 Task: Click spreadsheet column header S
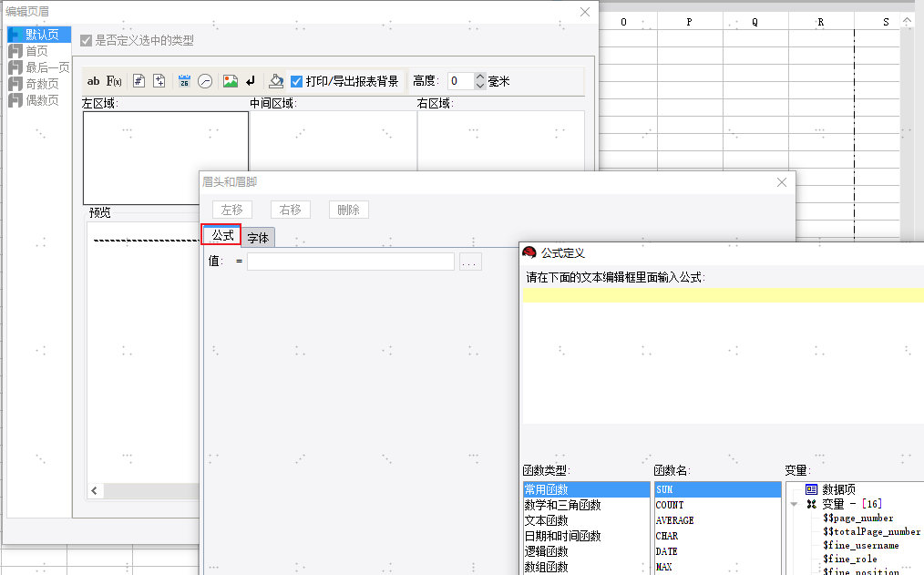pos(877,23)
